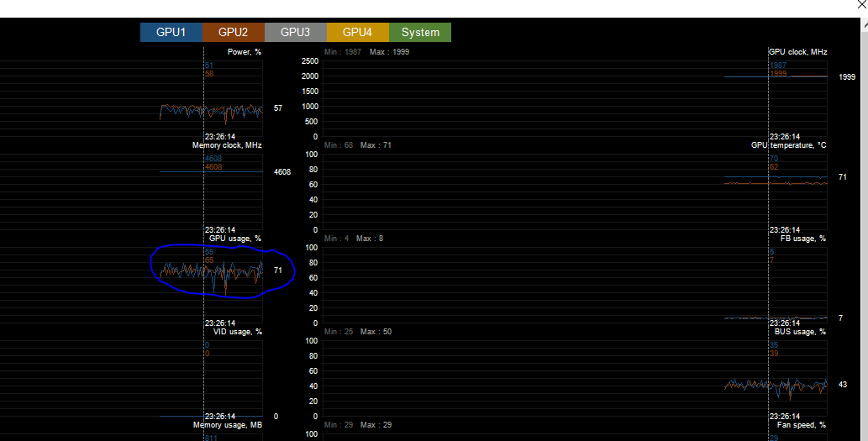Switch to the GPU1 tab

(171, 32)
